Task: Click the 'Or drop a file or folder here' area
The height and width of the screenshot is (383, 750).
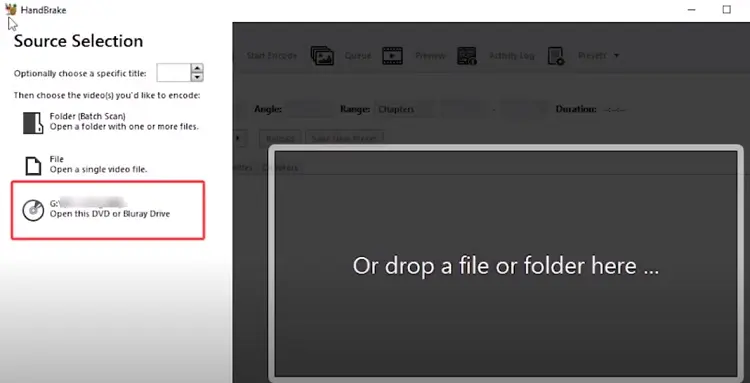Action: (506, 264)
